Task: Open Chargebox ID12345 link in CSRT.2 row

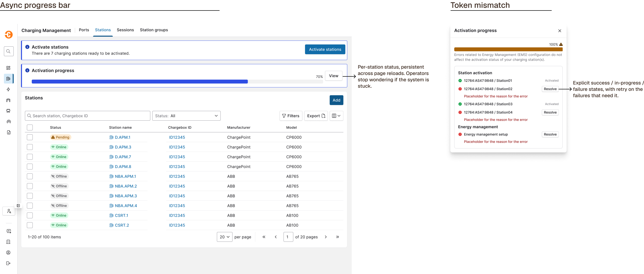Action: point(177,225)
